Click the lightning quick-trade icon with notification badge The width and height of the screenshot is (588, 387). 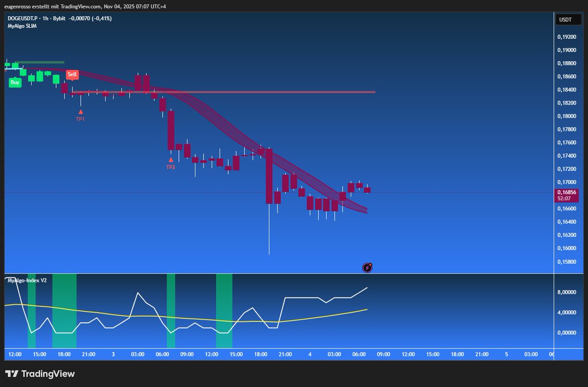point(367,267)
